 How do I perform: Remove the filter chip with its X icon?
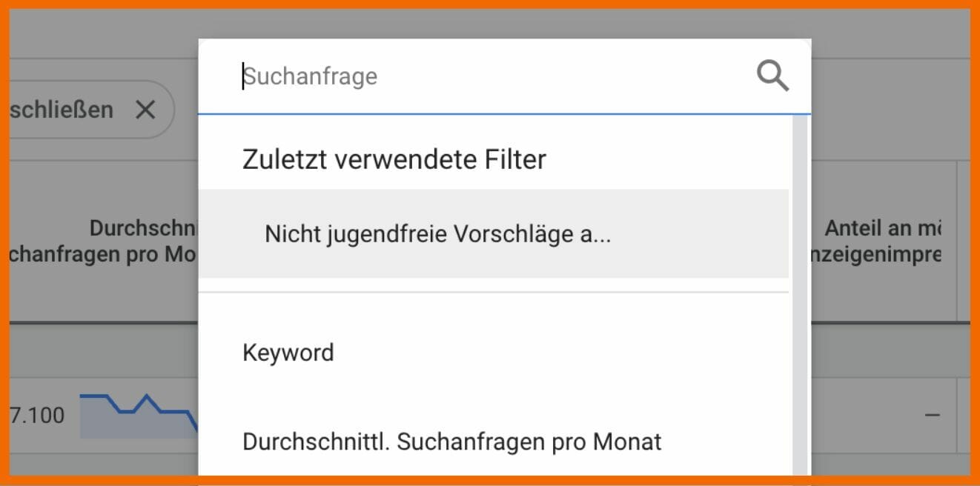tap(145, 110)
